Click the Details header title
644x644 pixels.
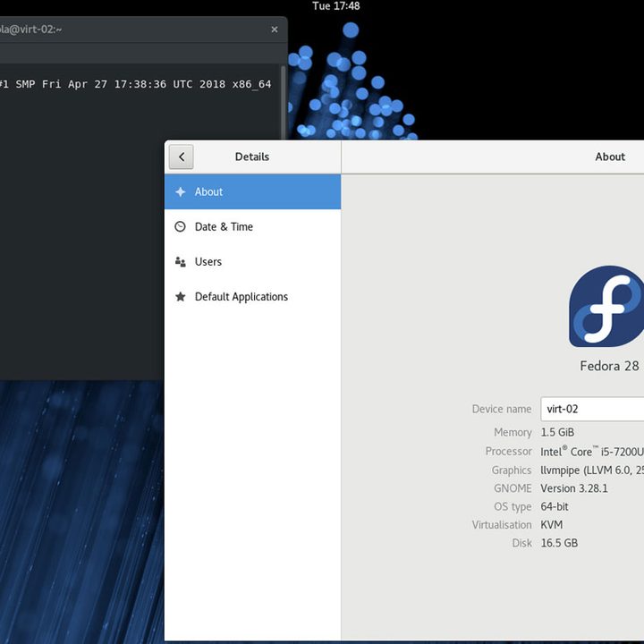[252, 157]
